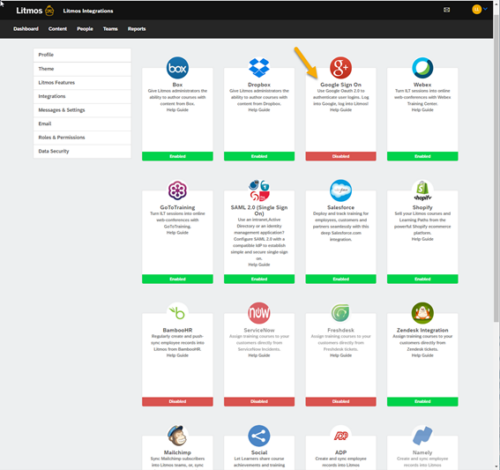
Task: Toggle Dropbox Enabled status bar
Action: coord(259,156)
